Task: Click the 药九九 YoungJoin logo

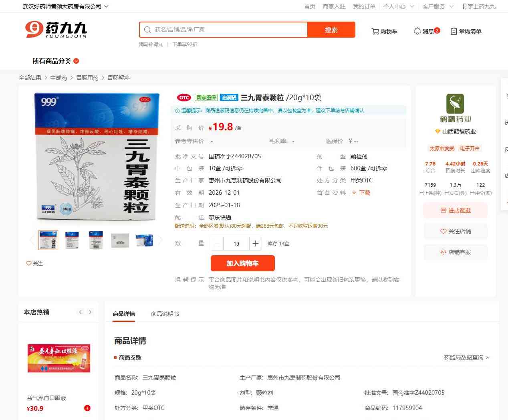Action: [56, 30]
